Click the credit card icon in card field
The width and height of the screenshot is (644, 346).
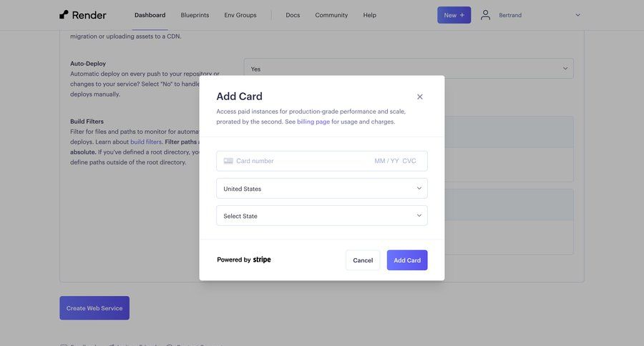pyautogui.click(x=228, y=161)
